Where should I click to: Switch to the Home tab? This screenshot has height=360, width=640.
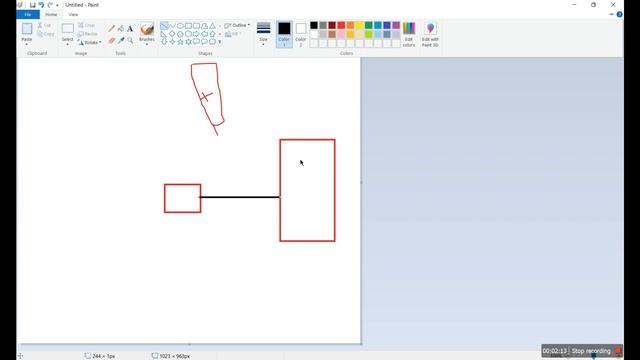(x=51, y=15)
